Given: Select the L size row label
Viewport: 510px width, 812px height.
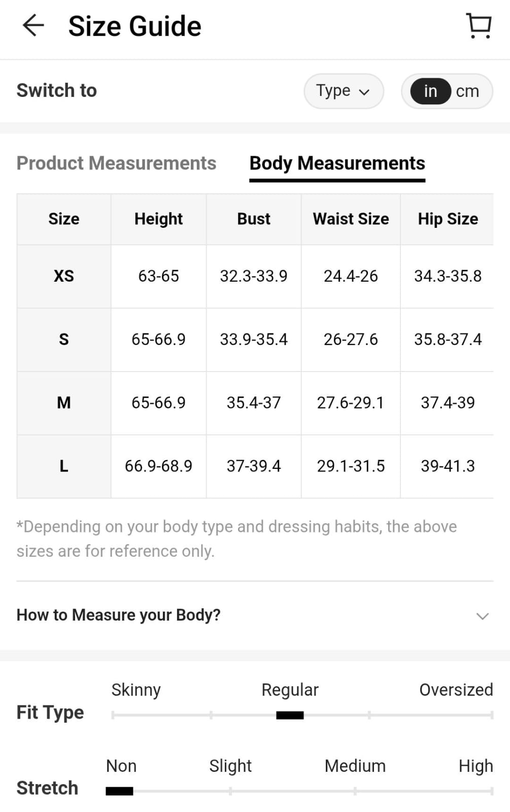Looking at the screenshot, I should coord(64,466).
